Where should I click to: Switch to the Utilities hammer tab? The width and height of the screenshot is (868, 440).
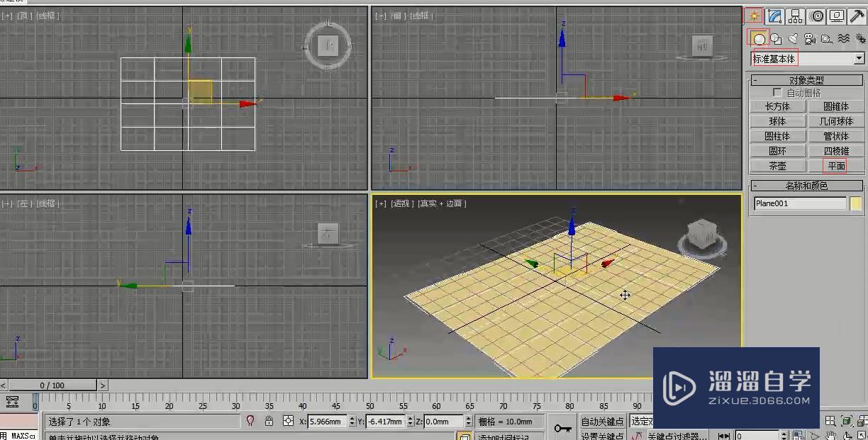tap(857, 16)
